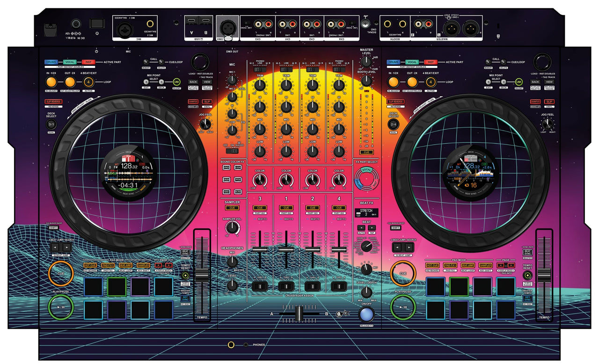The width and height of the screenshot is (599, 364).
Task: Select left deck BEAT JUMP pad mode
Action: [126, 265]
